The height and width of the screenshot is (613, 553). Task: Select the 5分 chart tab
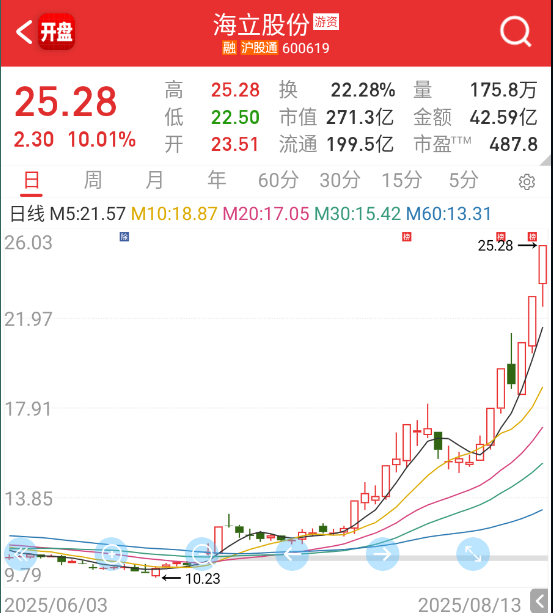[x=464, y=180]
